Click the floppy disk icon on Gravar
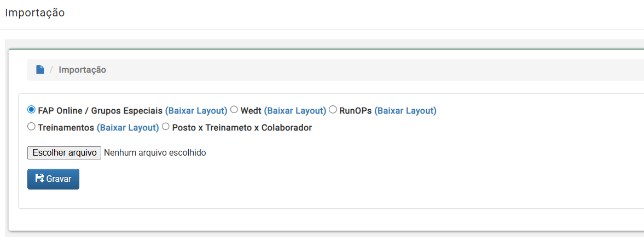Image resolution: width=644 pixels, height=237 pixels. tap(40, 178)
